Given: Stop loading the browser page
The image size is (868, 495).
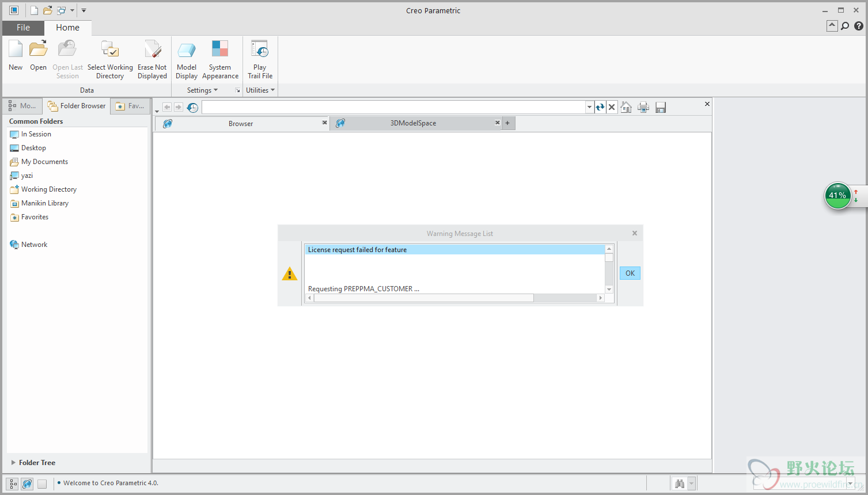Looking at the screenshot, I should [612, 107].
